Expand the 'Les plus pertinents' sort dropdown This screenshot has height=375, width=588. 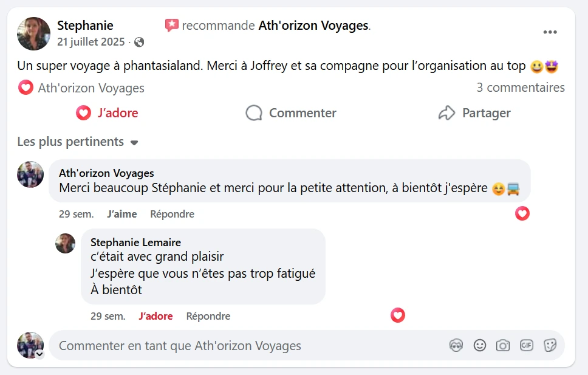point(78,142)
